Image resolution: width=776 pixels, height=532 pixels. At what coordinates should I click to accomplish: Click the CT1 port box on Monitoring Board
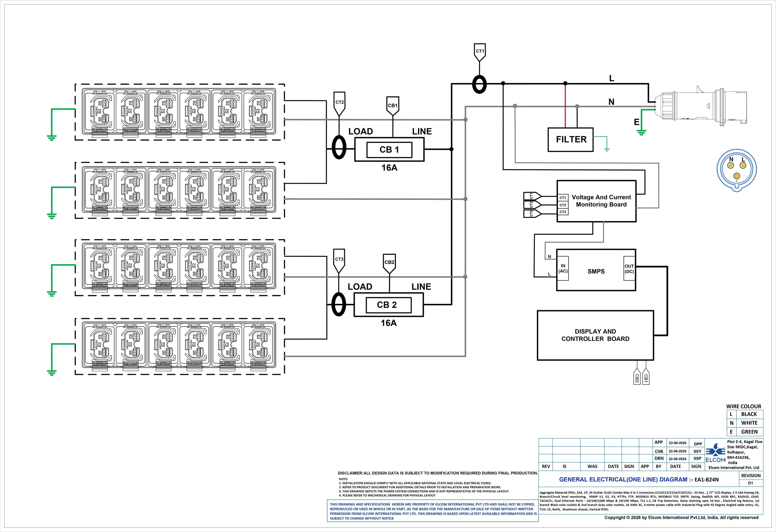click(563, 198)
